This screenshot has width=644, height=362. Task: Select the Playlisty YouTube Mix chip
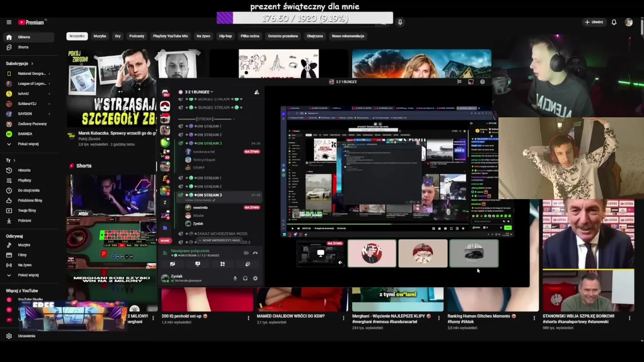tap(170, 36)
